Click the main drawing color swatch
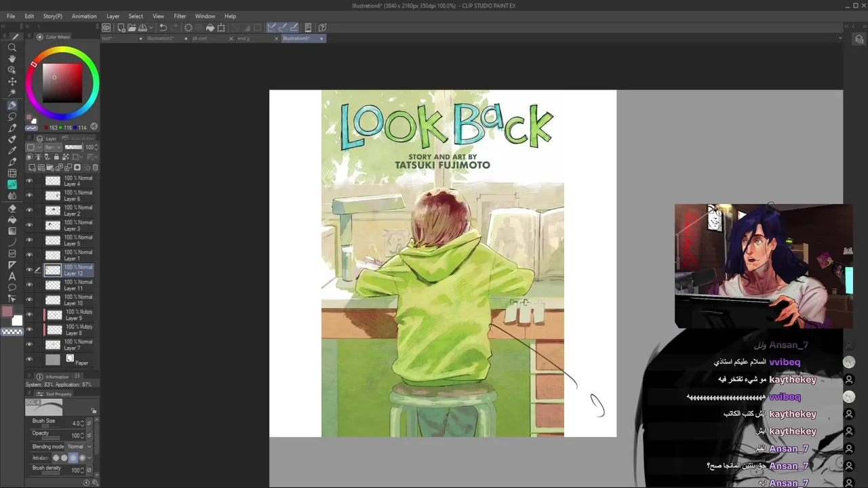Viewport: 868px width, 488px height. 7,312
